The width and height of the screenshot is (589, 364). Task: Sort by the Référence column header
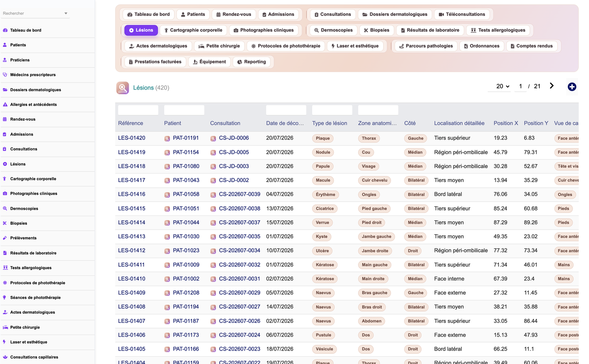tap(130, 123)
